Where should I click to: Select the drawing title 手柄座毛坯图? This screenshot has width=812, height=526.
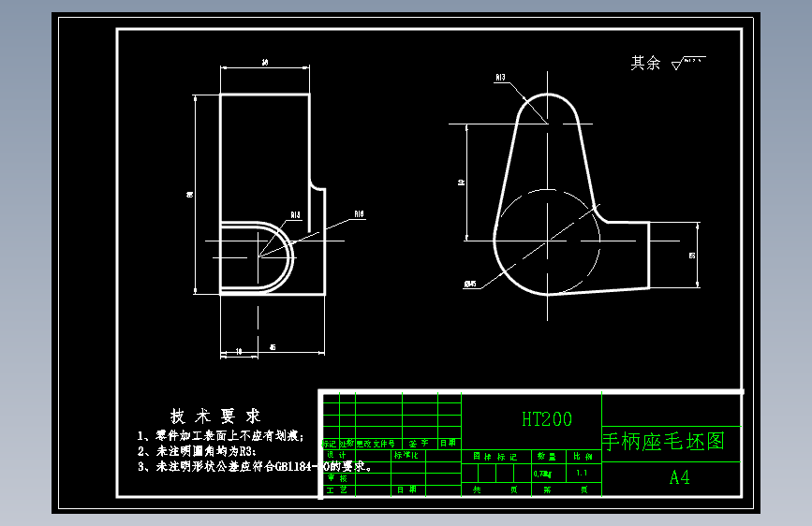[x=663, y=442]
